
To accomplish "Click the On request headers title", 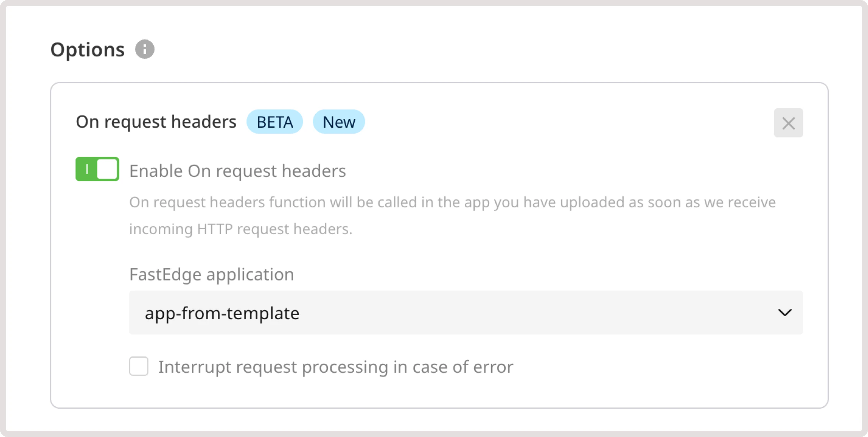I will pyautogui.click(x=156, y=122).
